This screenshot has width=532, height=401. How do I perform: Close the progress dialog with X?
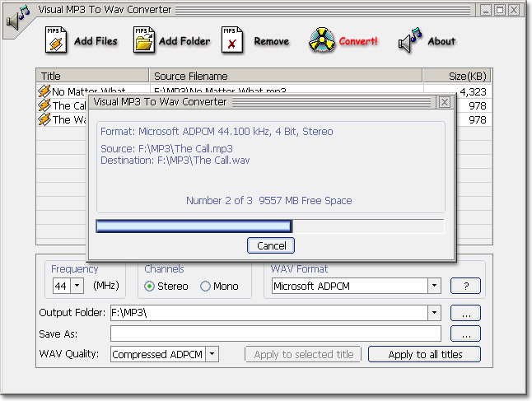[x=445, y=102]
